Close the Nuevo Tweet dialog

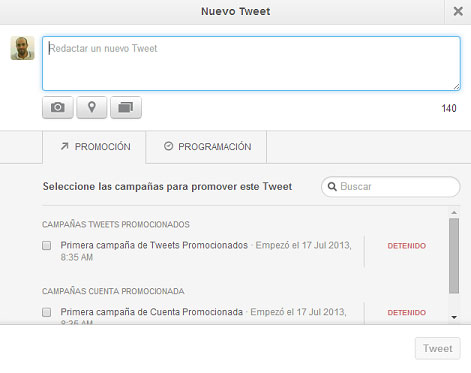point(458,11)
